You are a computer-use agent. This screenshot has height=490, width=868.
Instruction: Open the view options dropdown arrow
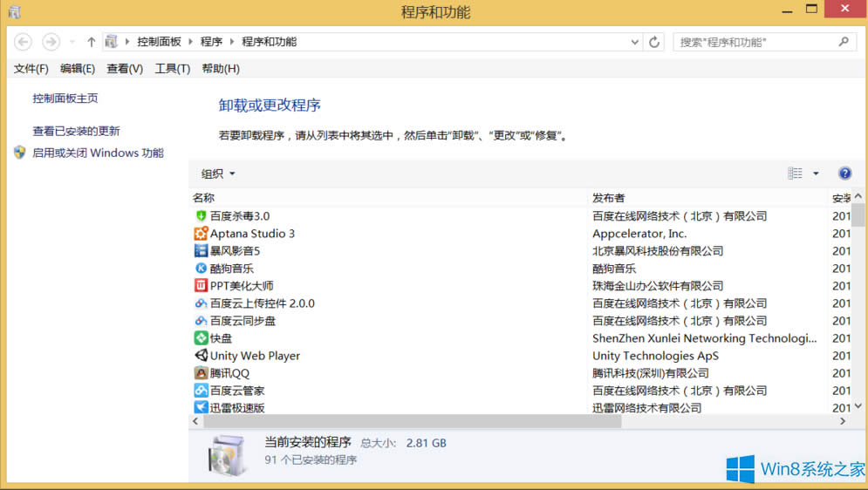point(816,174)
